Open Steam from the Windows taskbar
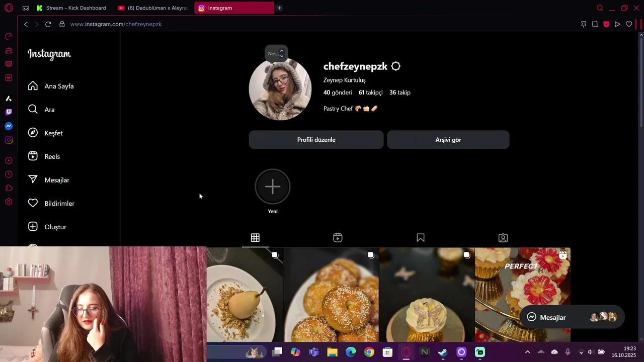The width and height of the screenshot is (644, 362). pyautogui.click(x=443, y=352)
